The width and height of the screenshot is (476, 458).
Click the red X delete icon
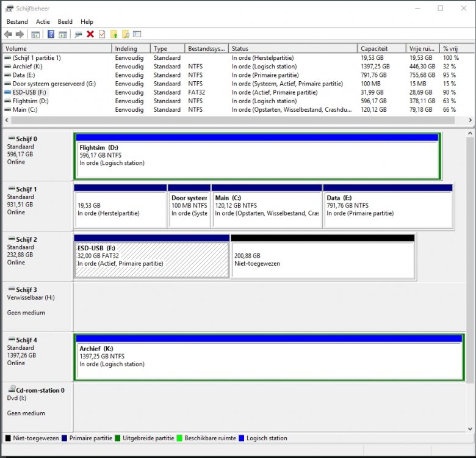(x=90, y=34)
